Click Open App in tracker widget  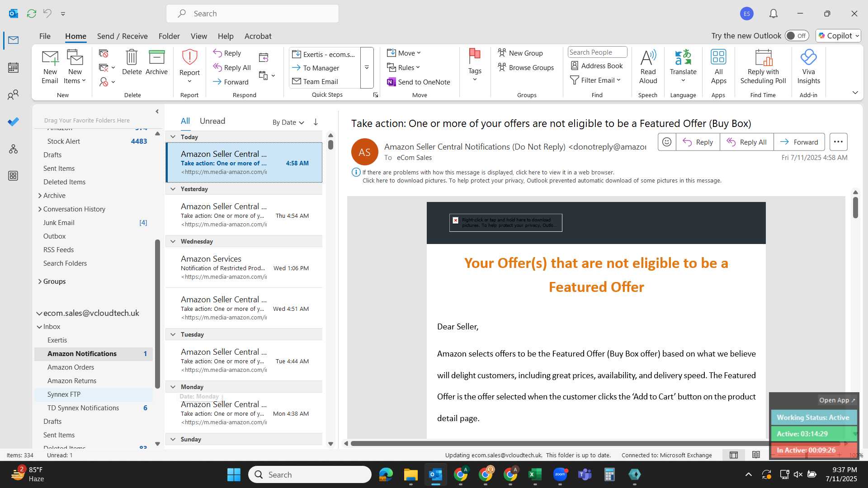[x=837, y=400]
